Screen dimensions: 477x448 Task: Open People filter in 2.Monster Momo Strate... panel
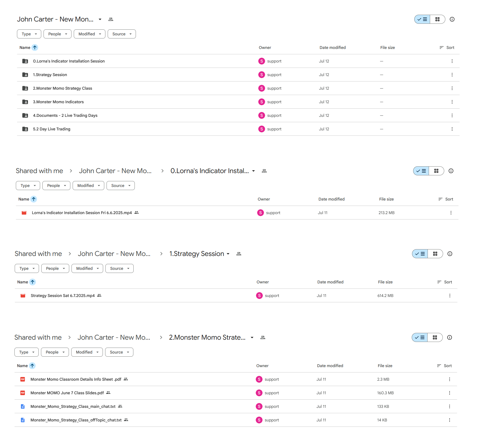point(55,352)
